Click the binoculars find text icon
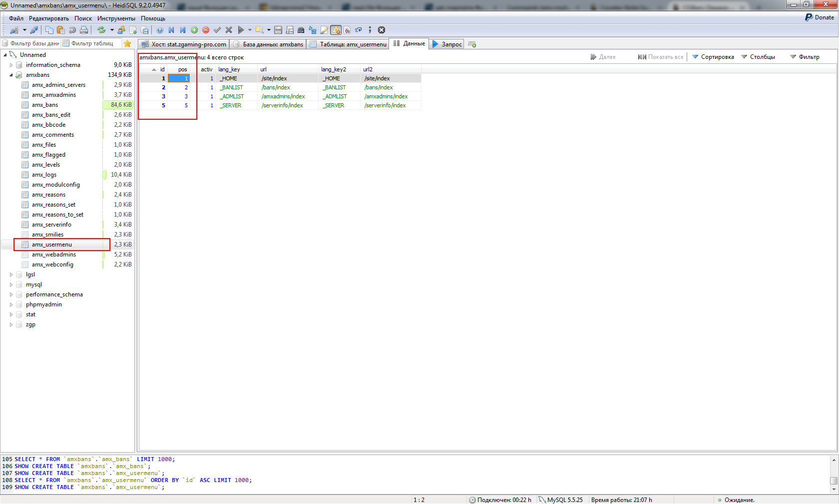This screenshot has width=839, height=504. click(x=301, y=30)
